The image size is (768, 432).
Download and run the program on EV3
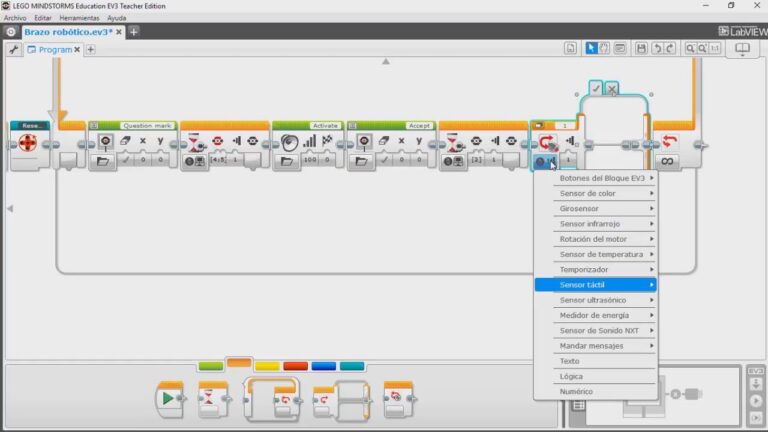click(x=756, y=401)
